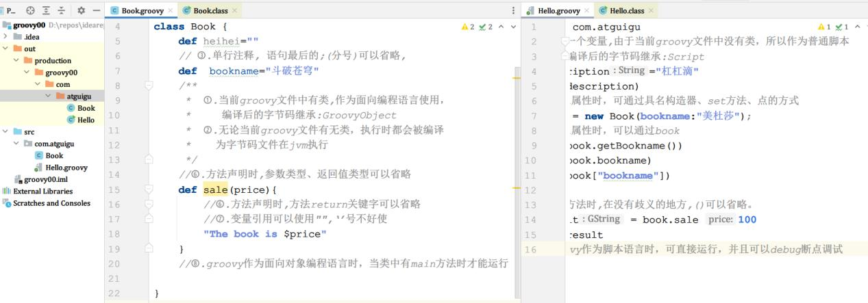The height and width of the screenshot is (303, 868).
Task: Close the Hello.groovy tab
Action: click(x=586, y=11)
